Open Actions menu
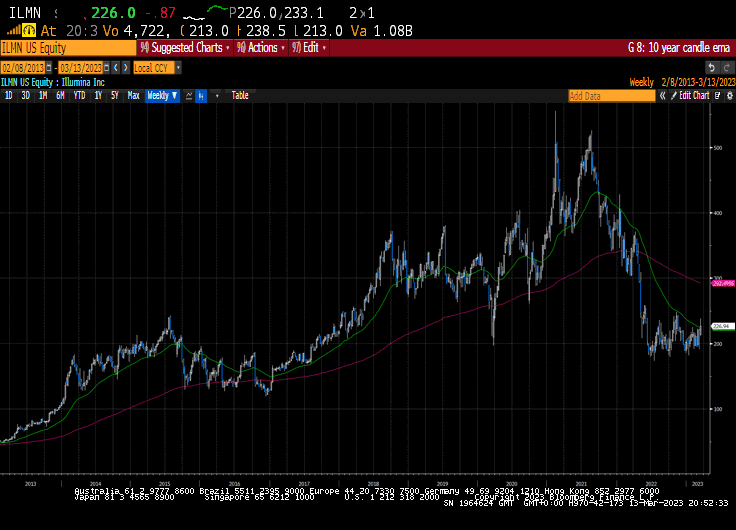The image size is (736, 530). click(261, 48)
